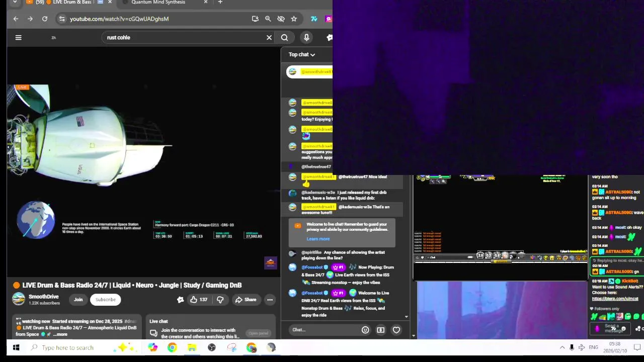Close the Quantum Mind Synthesis tab
644x362 pixels.
click(x=205, y=2)
